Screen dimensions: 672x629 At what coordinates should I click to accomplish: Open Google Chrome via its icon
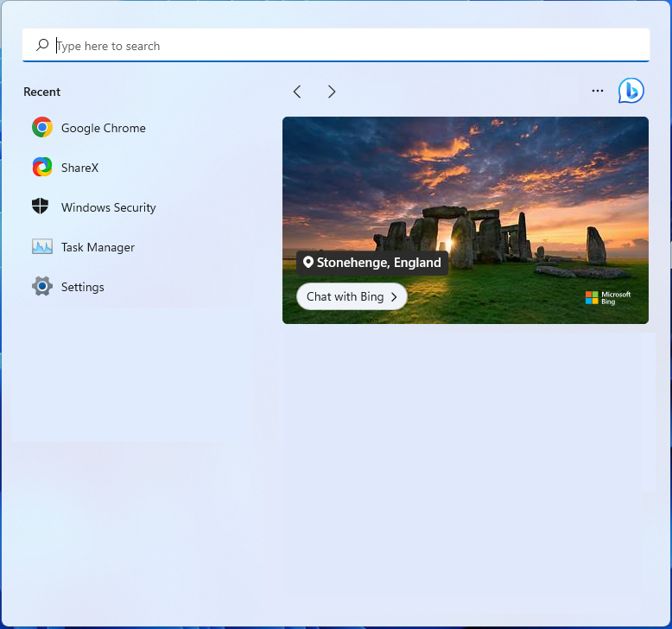pyautogui.click(x=42, y=128)
